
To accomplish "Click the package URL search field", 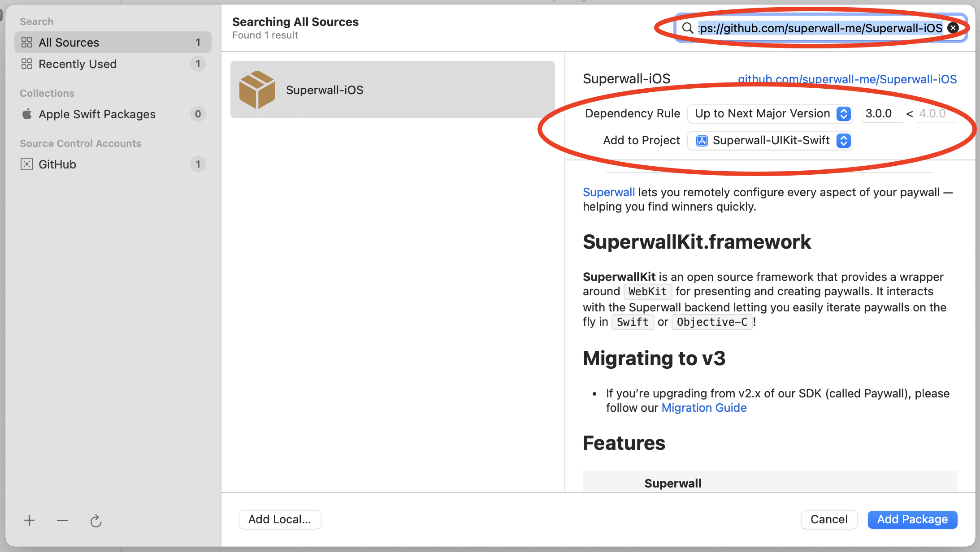I will pyautogui.click(x=820, y=28).
